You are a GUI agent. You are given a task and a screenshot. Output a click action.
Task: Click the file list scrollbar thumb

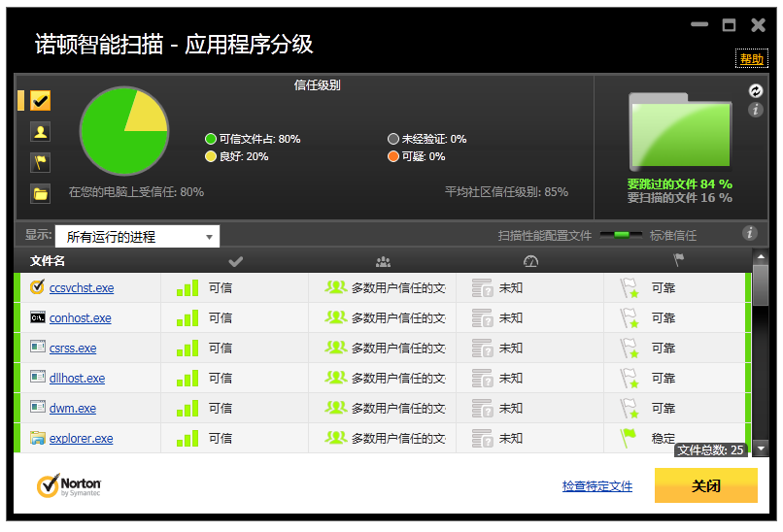pos(761,284)
